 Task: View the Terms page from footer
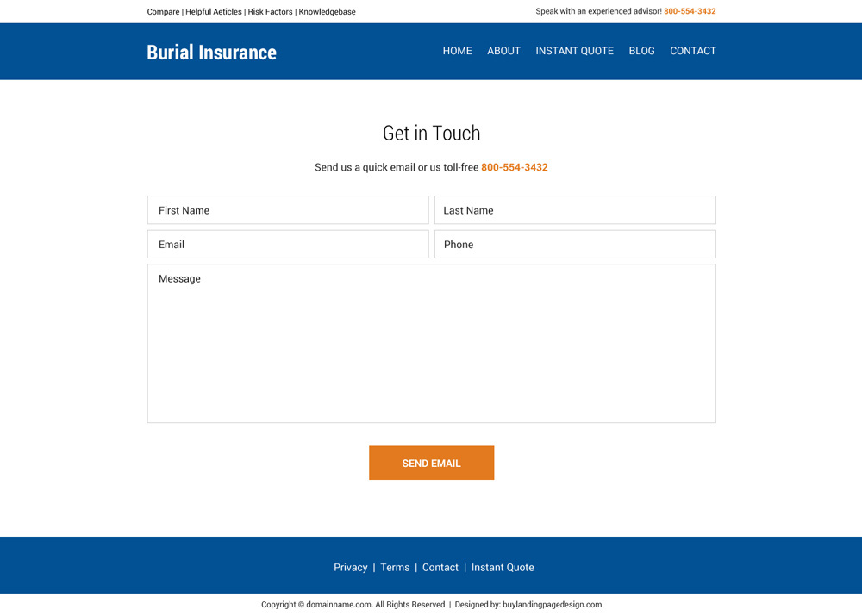(395, 568)
